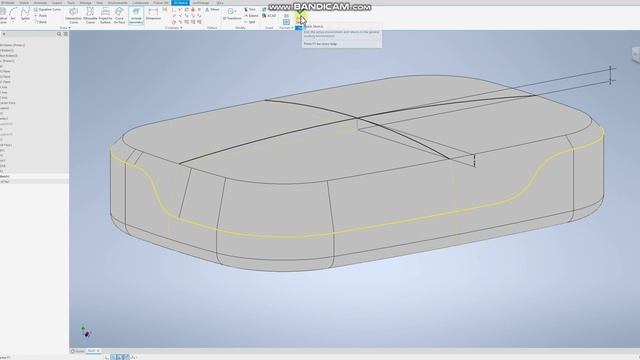Select the Arc tool in the Draw panel
The image size is (640, 360).
coord(13,13)
